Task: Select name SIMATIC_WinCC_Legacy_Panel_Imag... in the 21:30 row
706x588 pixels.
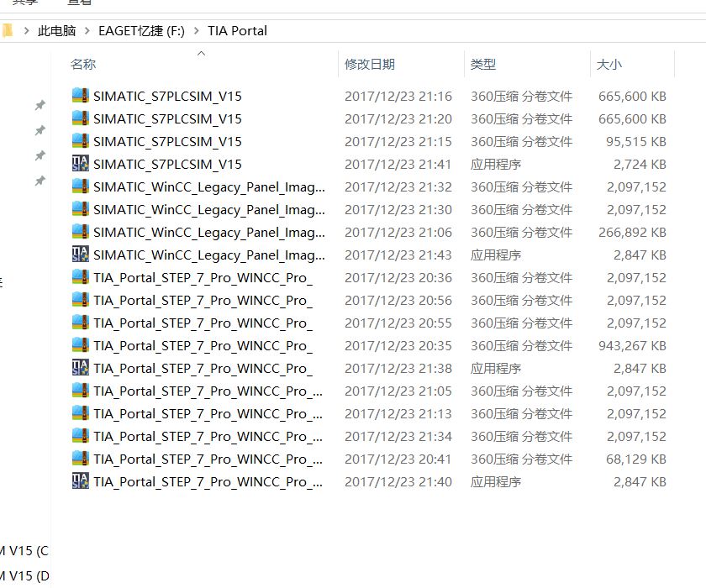Action: tap(209, 210)
